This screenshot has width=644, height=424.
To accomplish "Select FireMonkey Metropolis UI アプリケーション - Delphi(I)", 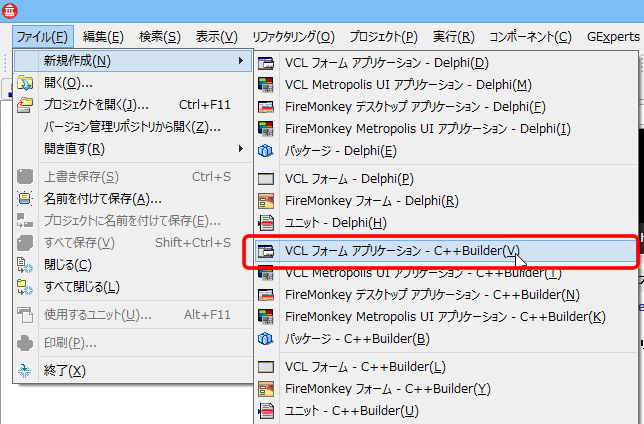I will [446, 129].
